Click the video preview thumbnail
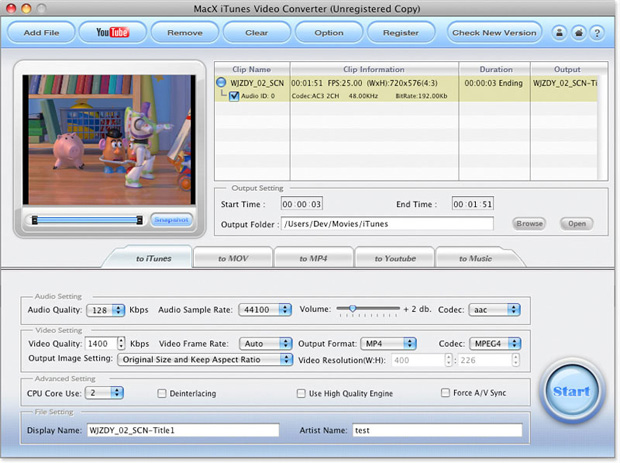Image resolution: width=620 pixels, height=463 pixels. 109,140
